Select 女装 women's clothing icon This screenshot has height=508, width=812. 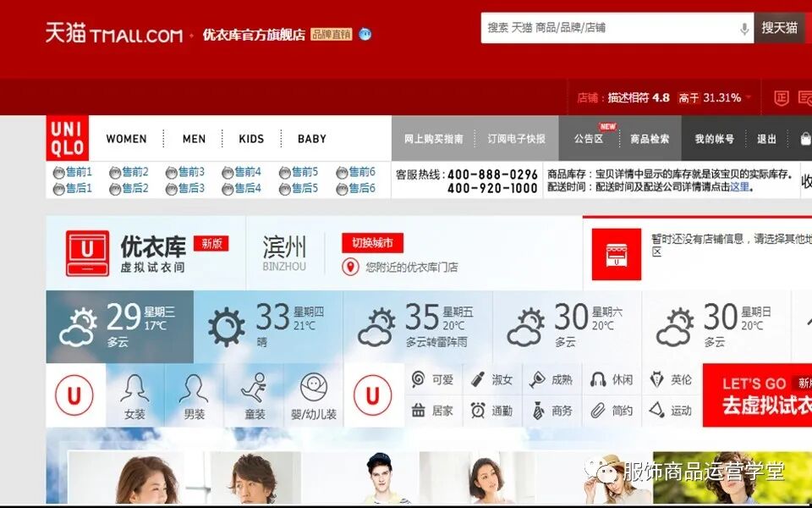point(134,395)
